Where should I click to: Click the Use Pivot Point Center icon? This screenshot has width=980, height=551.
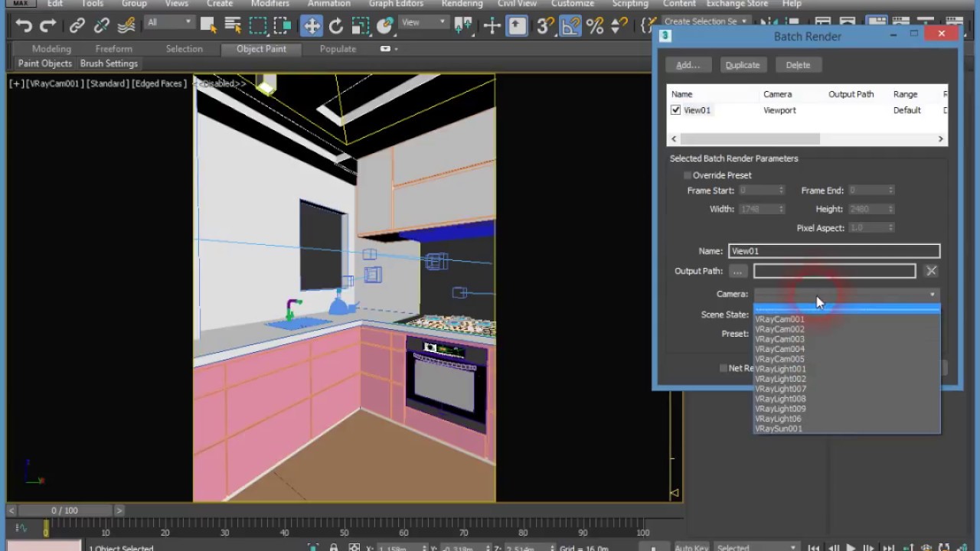[463, 26]
